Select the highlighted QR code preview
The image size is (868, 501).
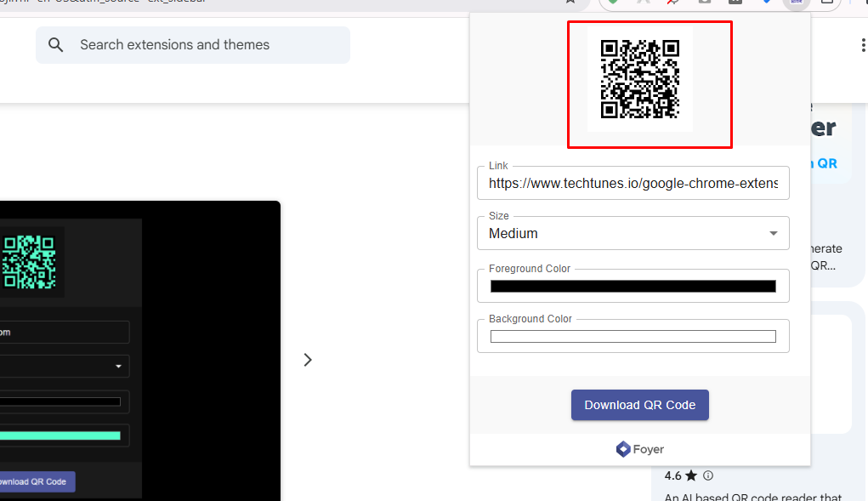pos(650,84)
